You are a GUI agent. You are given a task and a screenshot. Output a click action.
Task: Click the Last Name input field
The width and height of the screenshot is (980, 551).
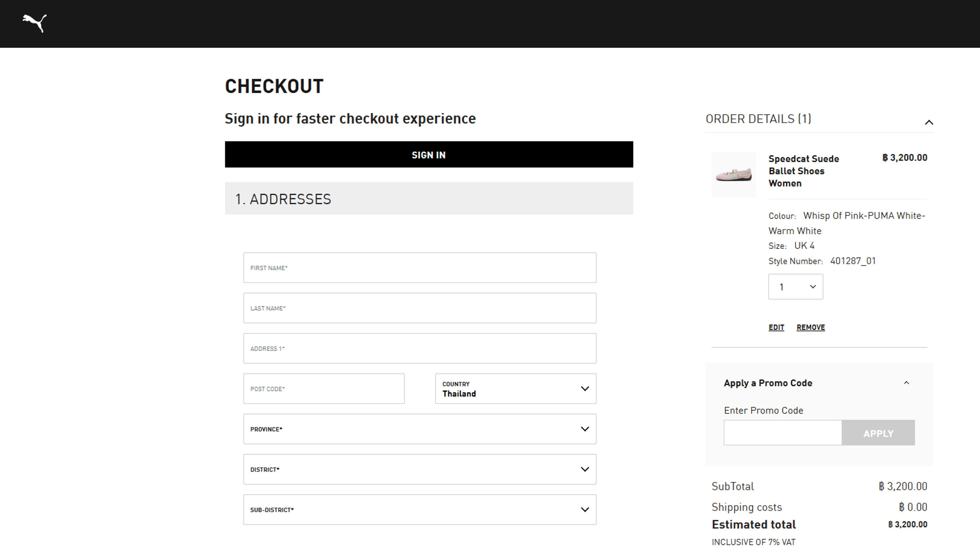pos(419,308)
